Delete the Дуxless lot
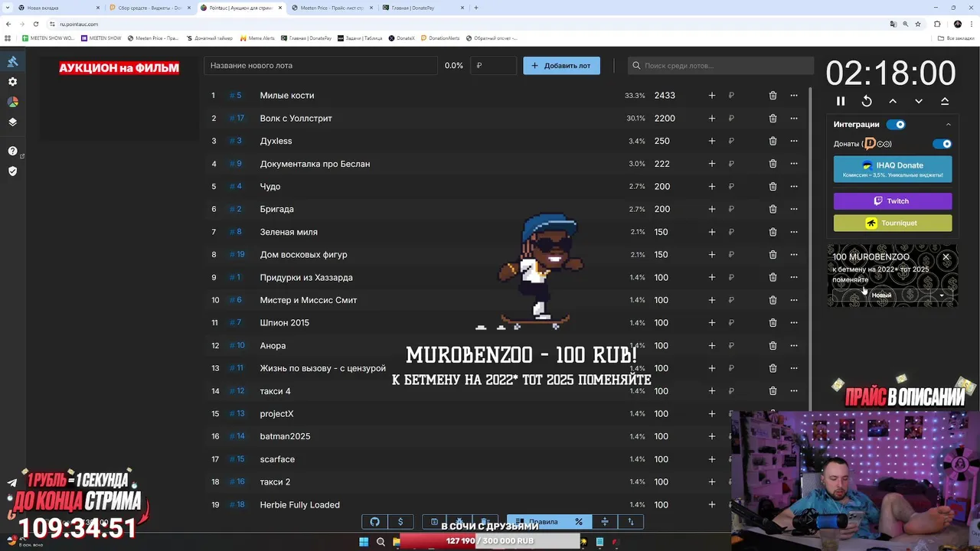Viewport: 980px width, 551px height. pyautogui.click(x=773, y=141)
